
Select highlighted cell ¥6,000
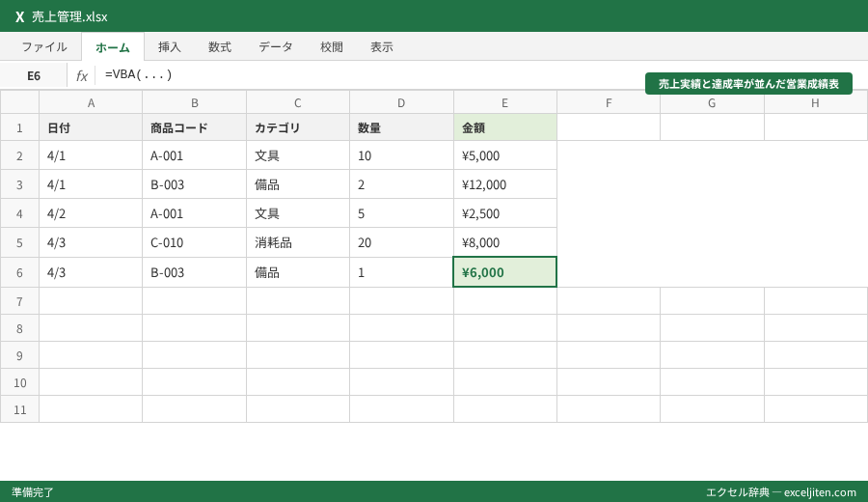(504, 272)
